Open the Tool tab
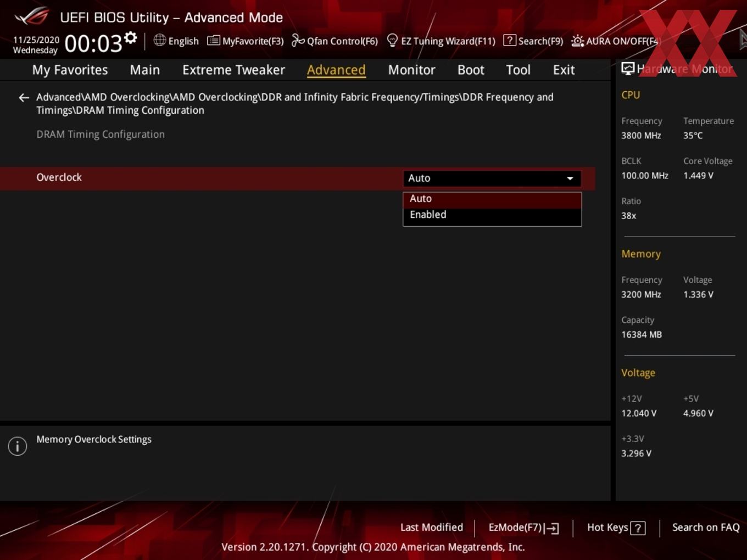747x560 pixels. tap(518, 70)
